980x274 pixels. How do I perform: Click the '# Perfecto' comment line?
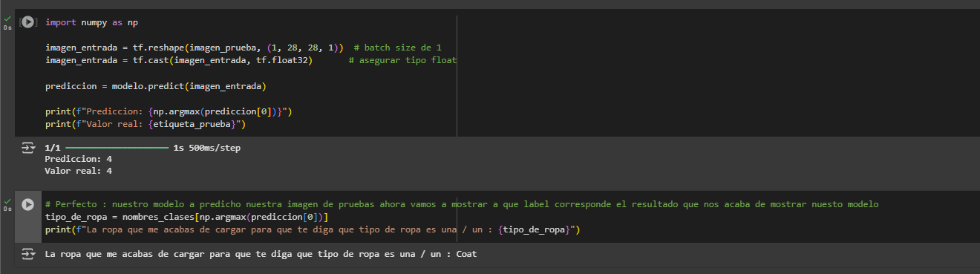coord(461,204)
